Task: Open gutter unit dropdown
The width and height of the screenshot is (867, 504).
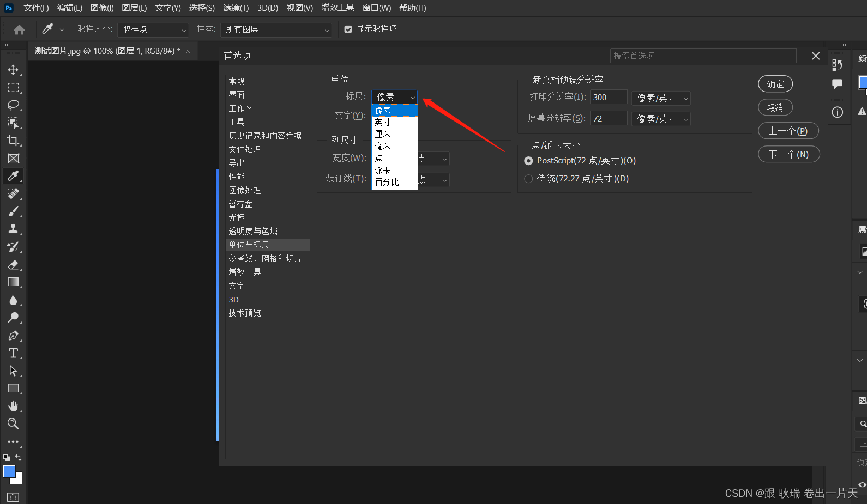Action: [434, 180]
